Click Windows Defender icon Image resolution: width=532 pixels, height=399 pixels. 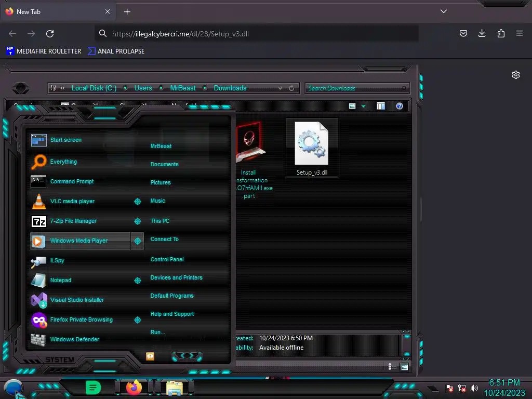[x=38, y=339]
